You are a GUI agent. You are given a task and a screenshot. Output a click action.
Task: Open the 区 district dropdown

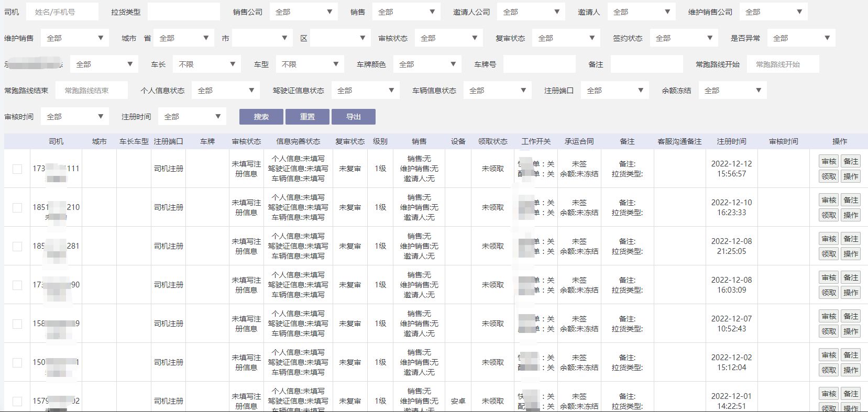coord(340,38)
